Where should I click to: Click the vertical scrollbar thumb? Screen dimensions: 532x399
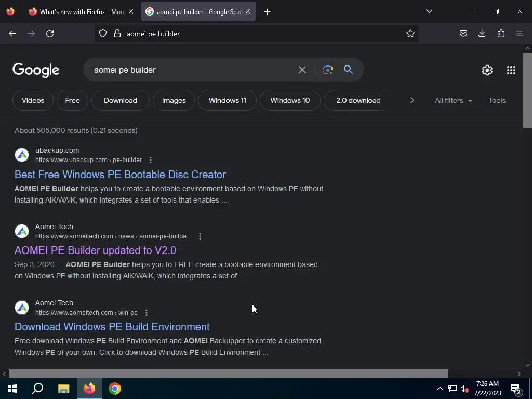[x=527, y=90]
